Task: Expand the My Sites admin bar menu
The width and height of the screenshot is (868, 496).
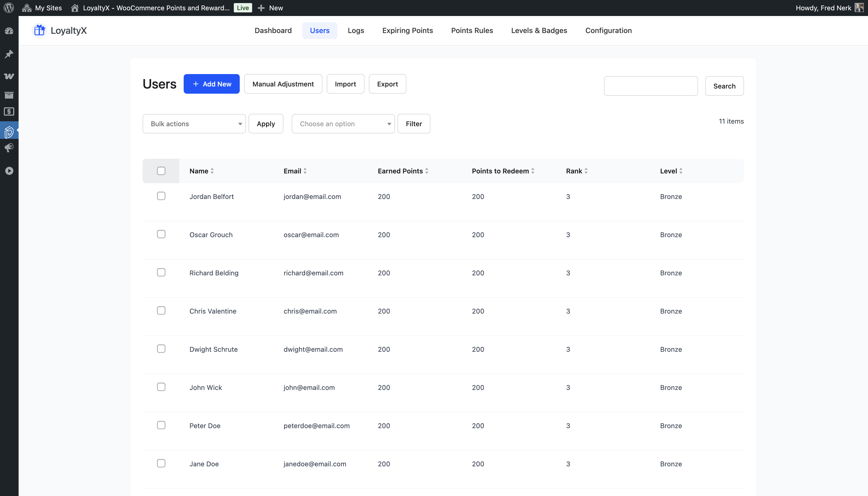Action: pyautogui.click(x=41, y=7)
